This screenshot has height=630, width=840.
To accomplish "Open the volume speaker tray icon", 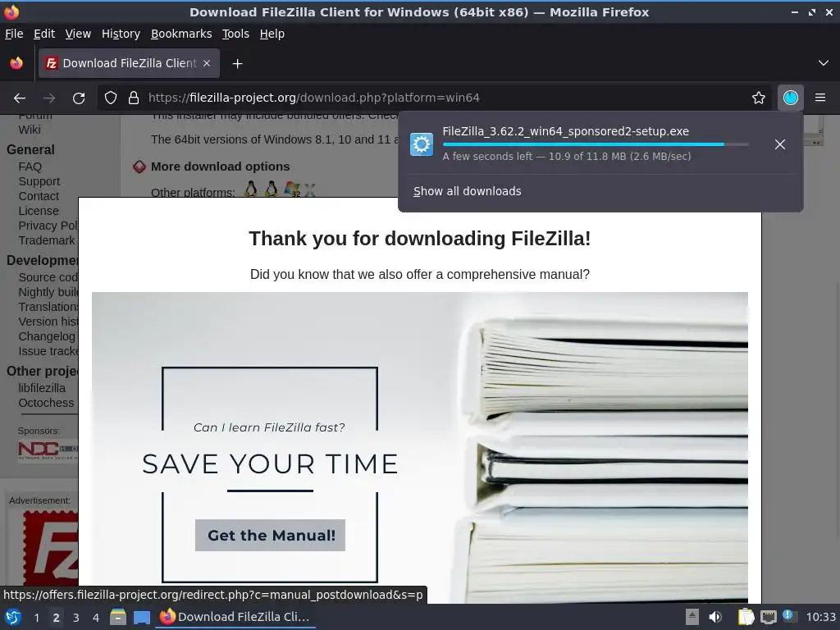I will pos(715,617).
